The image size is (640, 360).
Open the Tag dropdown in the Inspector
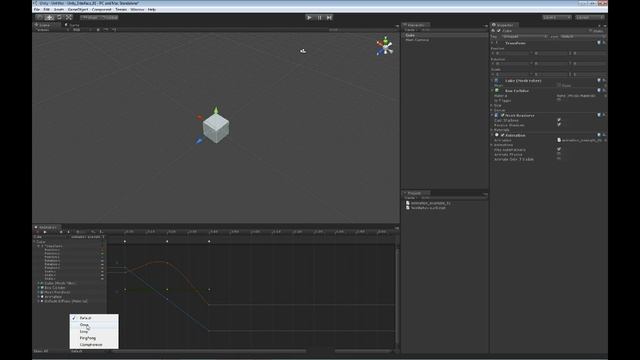click(x=525, y=36)
